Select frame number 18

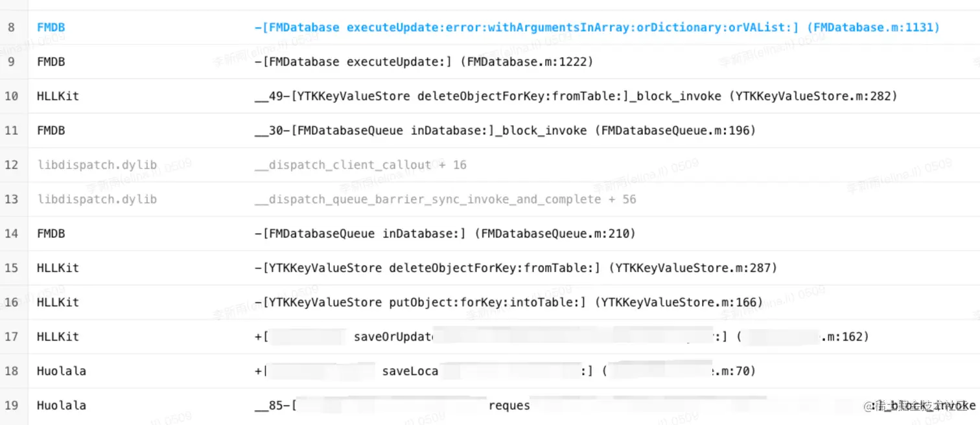[11, 371]
